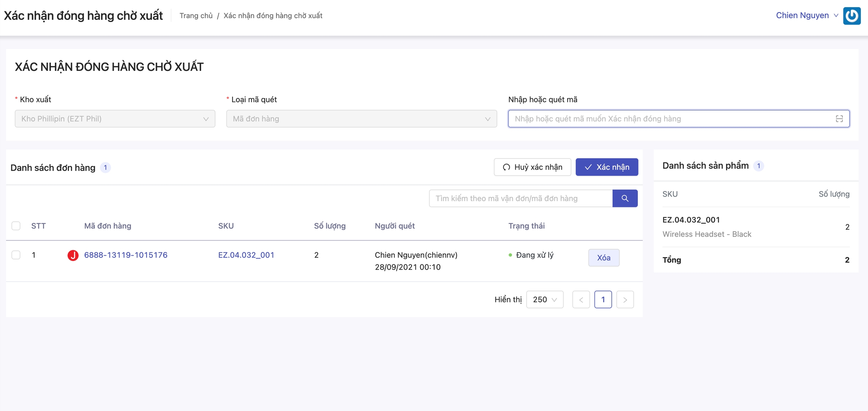Expand the Loại mã quét dropdown

tap(361, 119)
